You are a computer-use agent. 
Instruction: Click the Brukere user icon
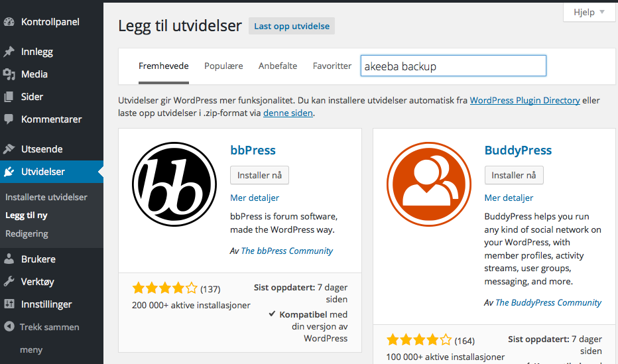tap(9, 259)
